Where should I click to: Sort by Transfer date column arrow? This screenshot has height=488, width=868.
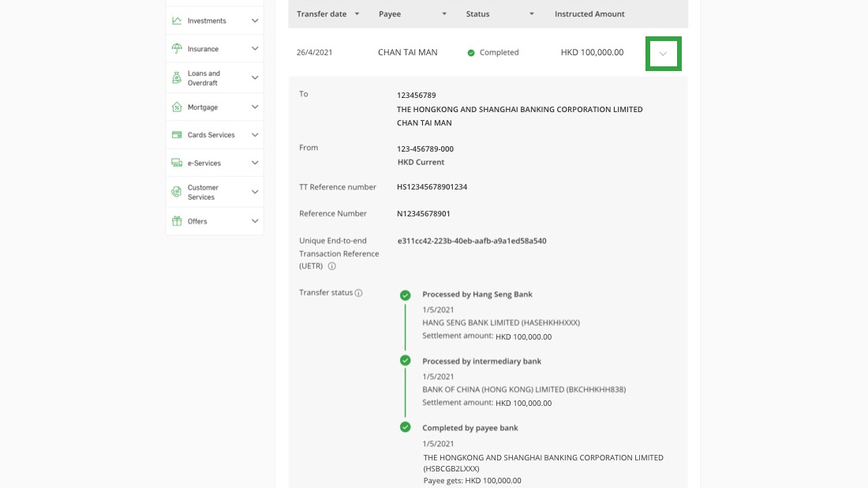[x=357, y=14]
